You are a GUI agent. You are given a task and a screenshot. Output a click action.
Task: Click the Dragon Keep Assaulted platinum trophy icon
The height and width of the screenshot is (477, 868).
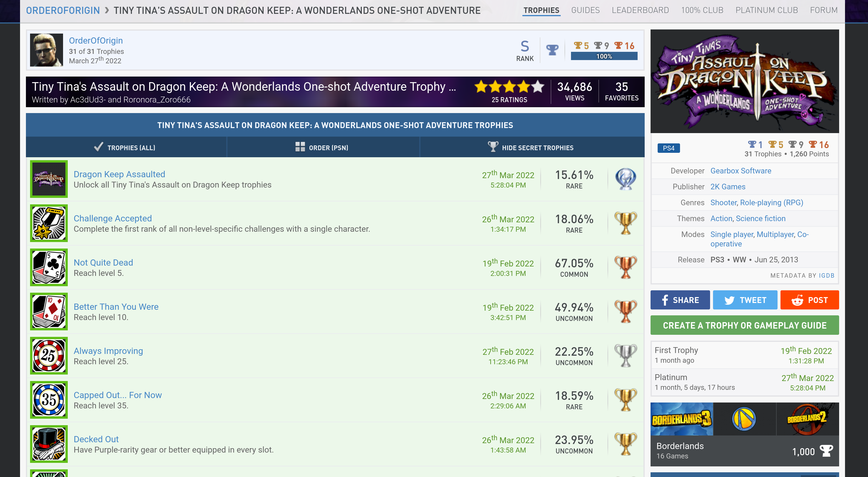pyautogui.click(x=626, y=179)
